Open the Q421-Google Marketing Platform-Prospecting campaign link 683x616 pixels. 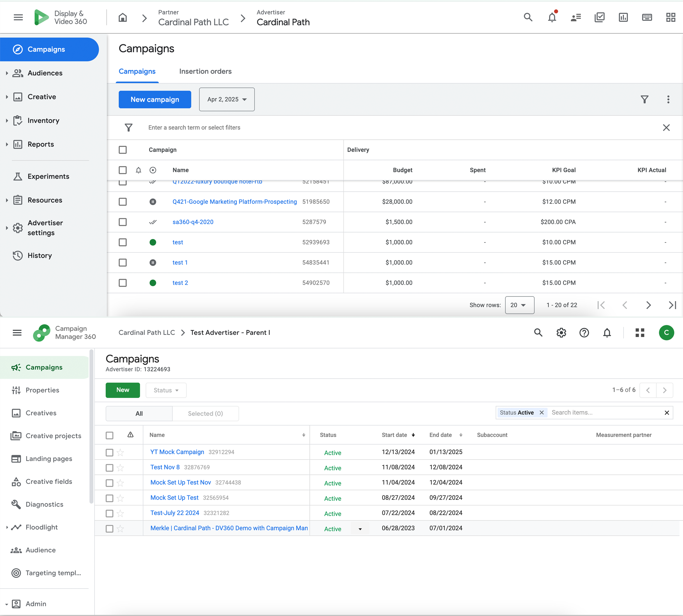click(234, 202)
